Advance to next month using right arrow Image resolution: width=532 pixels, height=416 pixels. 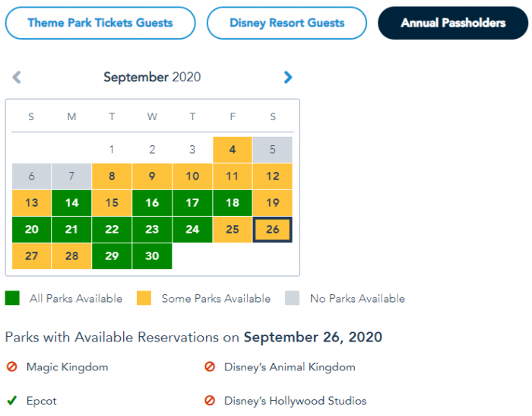tap(288, 77)
